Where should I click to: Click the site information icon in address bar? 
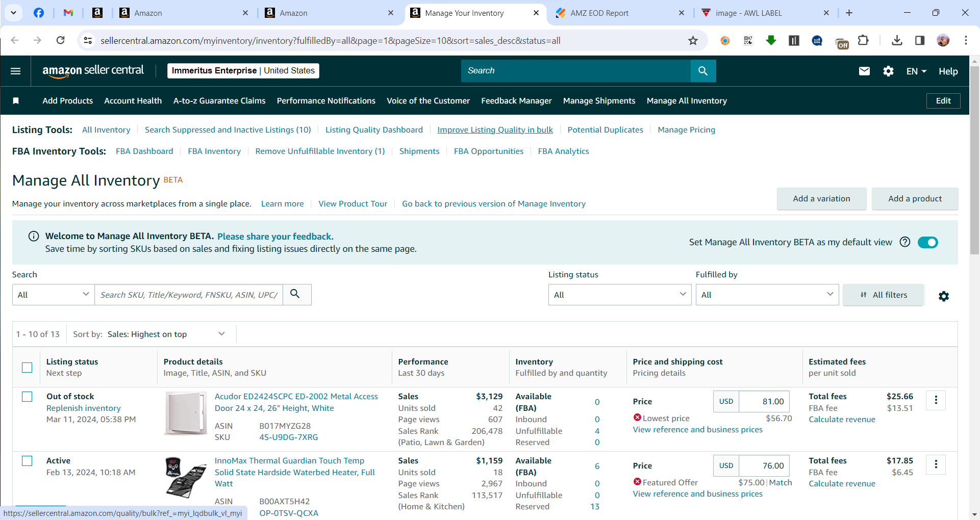[88, 40]
